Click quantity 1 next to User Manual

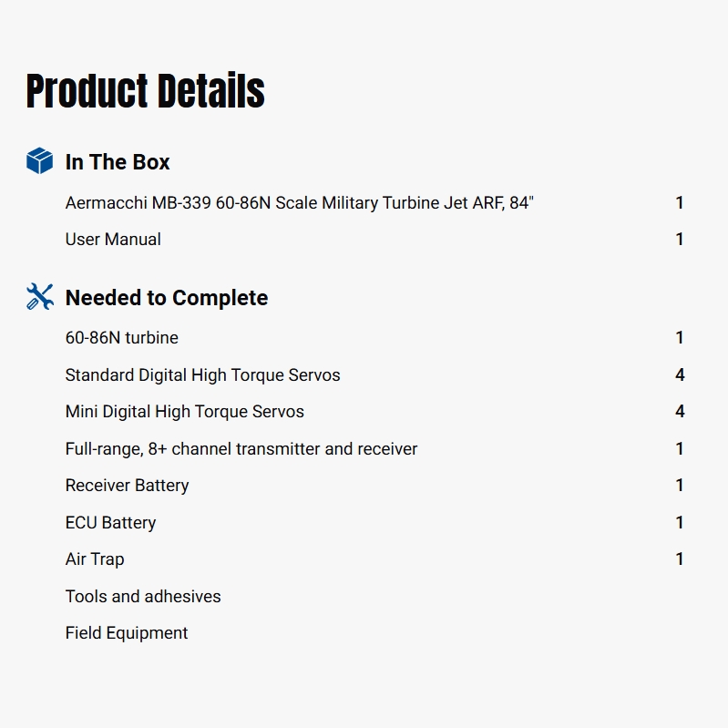pos(680,240)
